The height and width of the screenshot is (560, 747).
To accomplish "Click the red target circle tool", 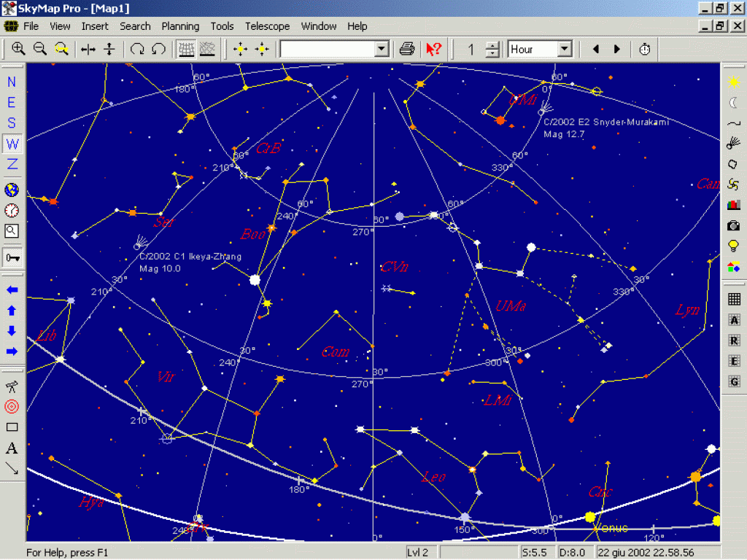I will [12, 406].
